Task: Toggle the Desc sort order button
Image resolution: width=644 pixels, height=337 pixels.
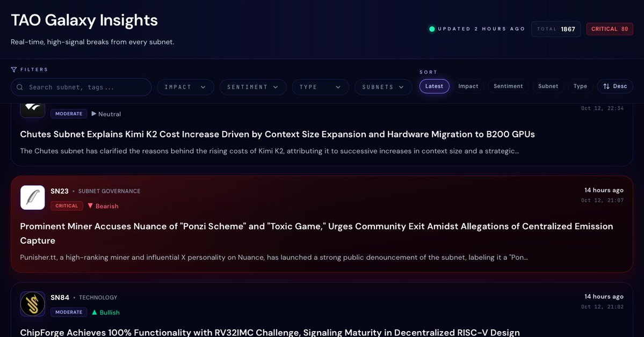Action: coord(615,86)
